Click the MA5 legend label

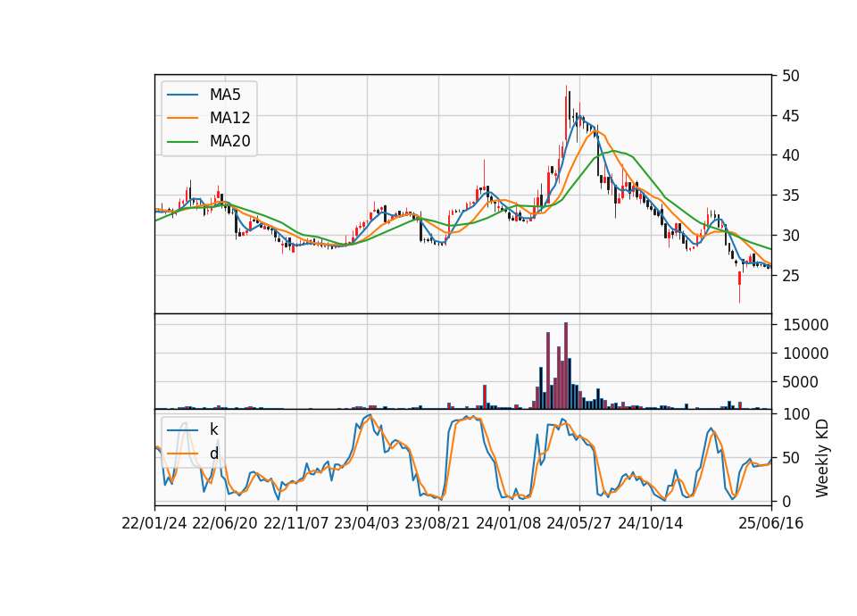(x=225, y=95)
